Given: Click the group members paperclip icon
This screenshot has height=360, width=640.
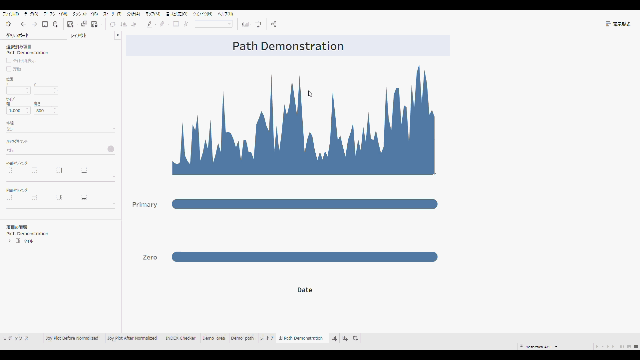Looking at the screenshot, I should (162, 24).
